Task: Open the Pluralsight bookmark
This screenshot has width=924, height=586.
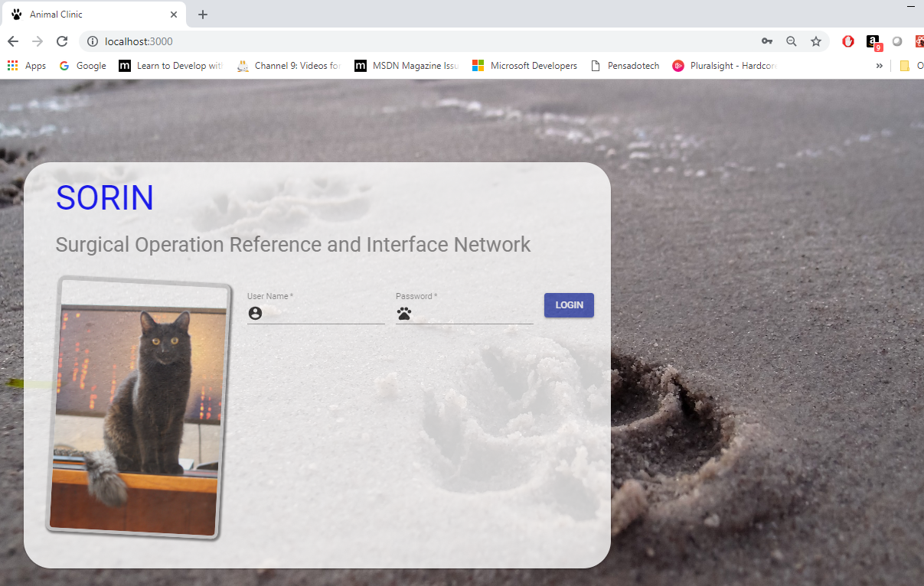Action: pyautogui.click(x=725, y=66)
